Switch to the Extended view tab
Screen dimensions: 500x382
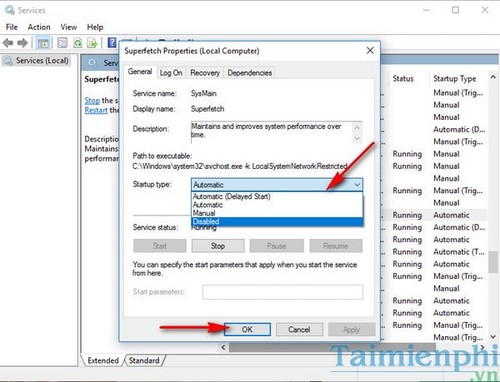(103, 360)
